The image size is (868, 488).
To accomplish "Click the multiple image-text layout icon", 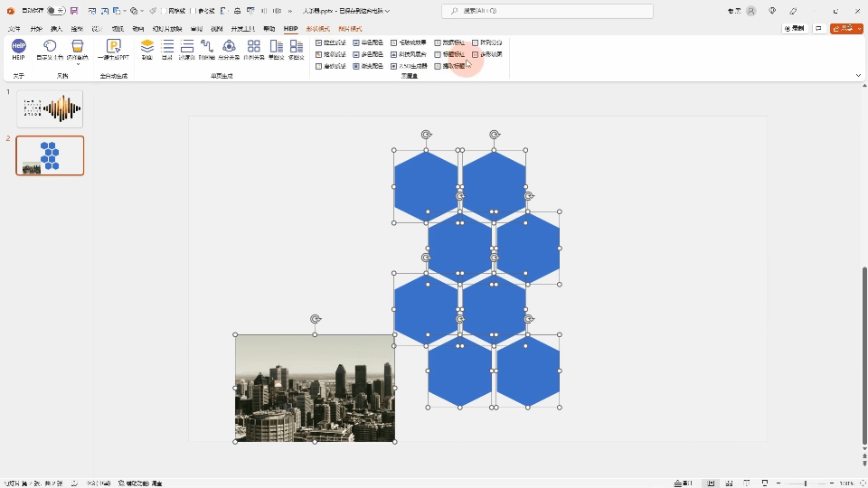I will (297, 46).
